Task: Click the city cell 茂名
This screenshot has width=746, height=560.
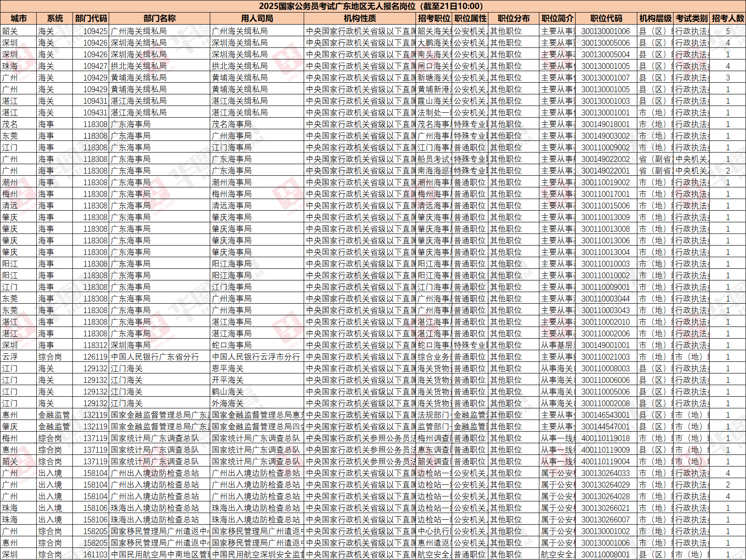Action: point(18,124)
